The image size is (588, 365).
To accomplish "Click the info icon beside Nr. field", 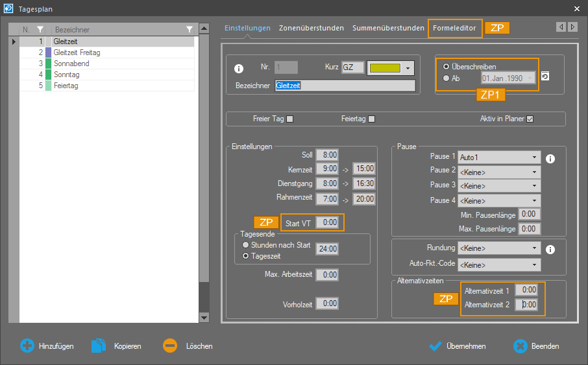I will (239, 69).
